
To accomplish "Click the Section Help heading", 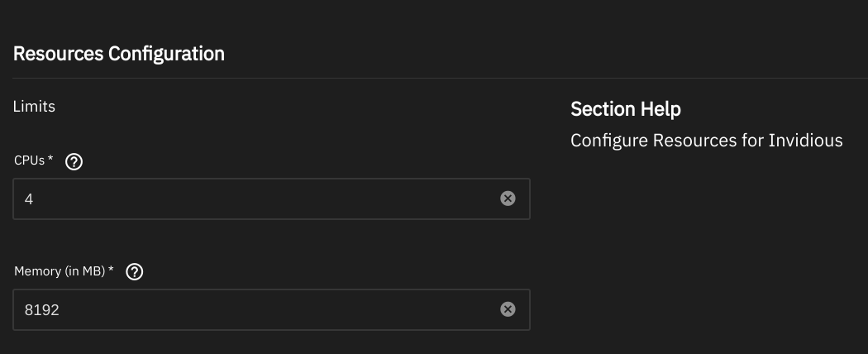I will pos(626,109).
